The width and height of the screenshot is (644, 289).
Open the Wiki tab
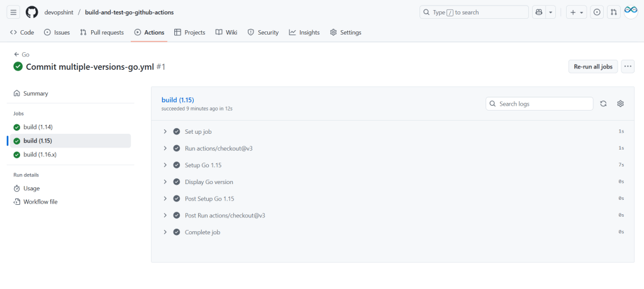[x=226, y=33]
